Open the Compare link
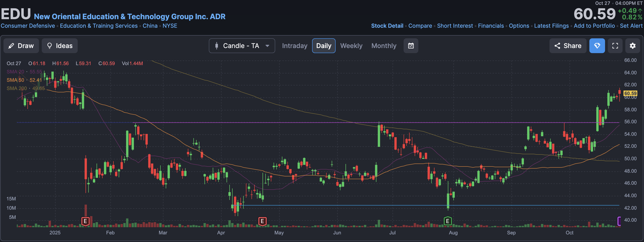Screen dimensions: 644x242 click(420, 26)
